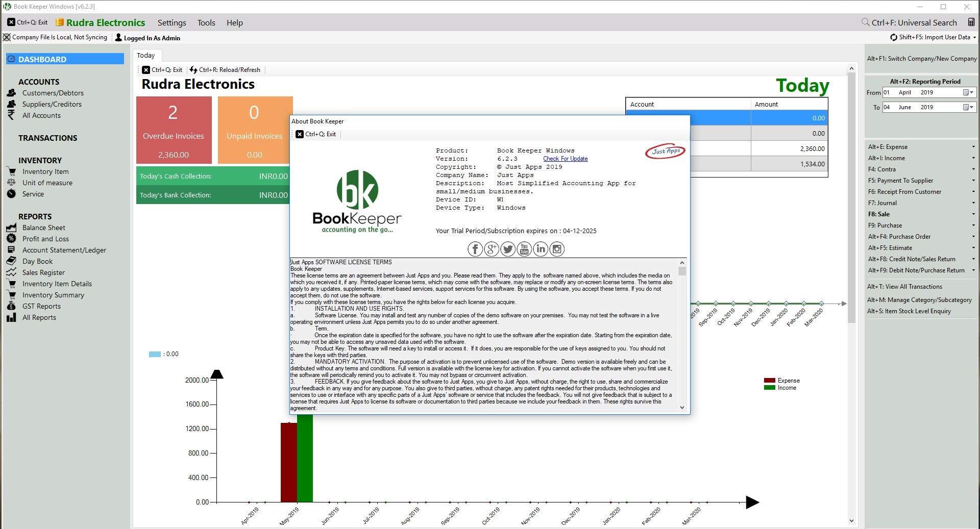The width and height of the screenshot is (980, 529).
Task: Click the All Reports bar chart icon
Action: (x=11, y=317)
